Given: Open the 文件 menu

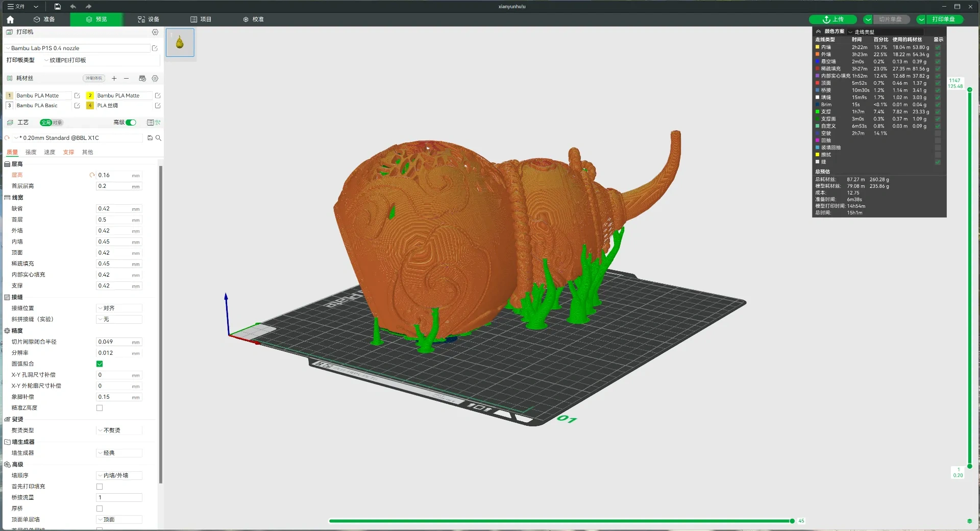Looking at the screenshot, I should 16,7.
